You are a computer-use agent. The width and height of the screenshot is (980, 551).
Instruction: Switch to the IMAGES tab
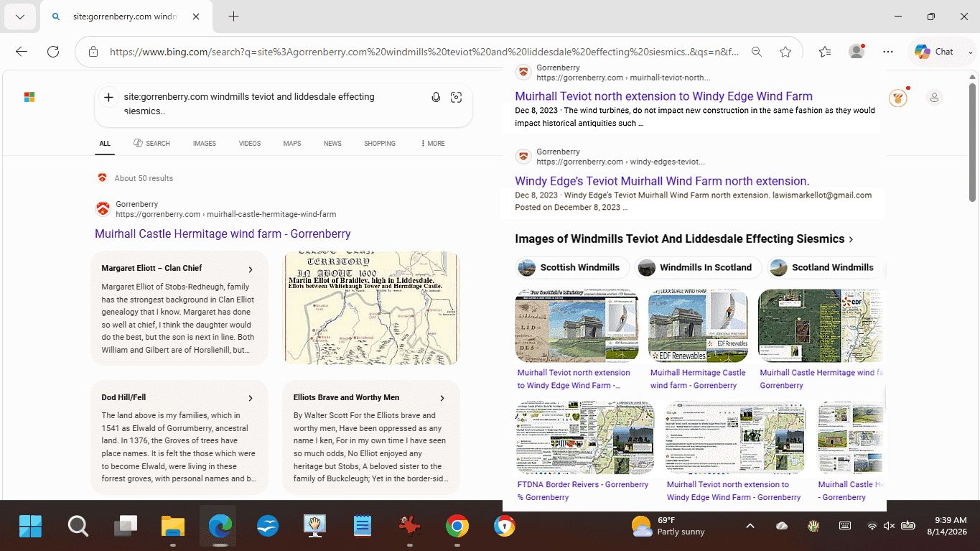[x=205, y=144]
